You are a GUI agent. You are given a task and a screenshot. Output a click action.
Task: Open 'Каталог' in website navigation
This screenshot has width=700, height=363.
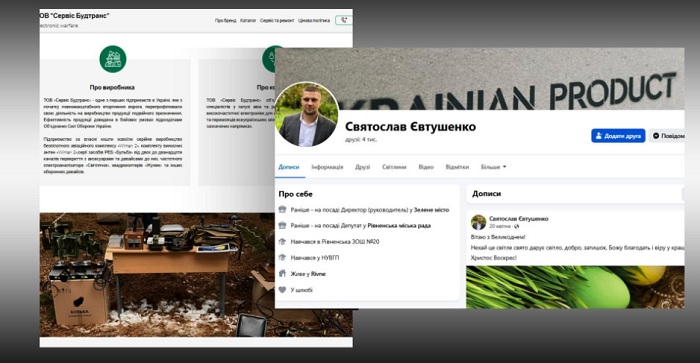[x=248, y=21]
